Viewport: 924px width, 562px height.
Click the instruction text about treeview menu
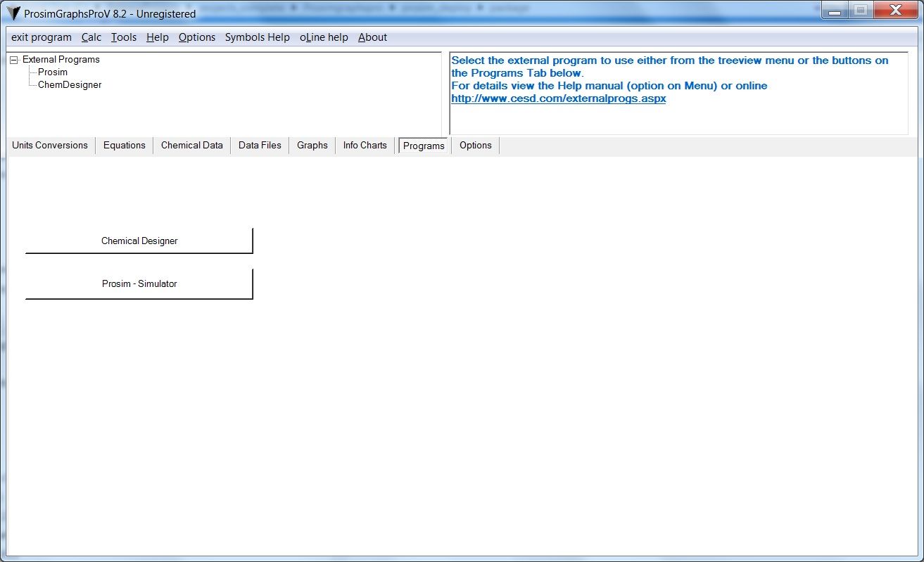click(670, 66)
